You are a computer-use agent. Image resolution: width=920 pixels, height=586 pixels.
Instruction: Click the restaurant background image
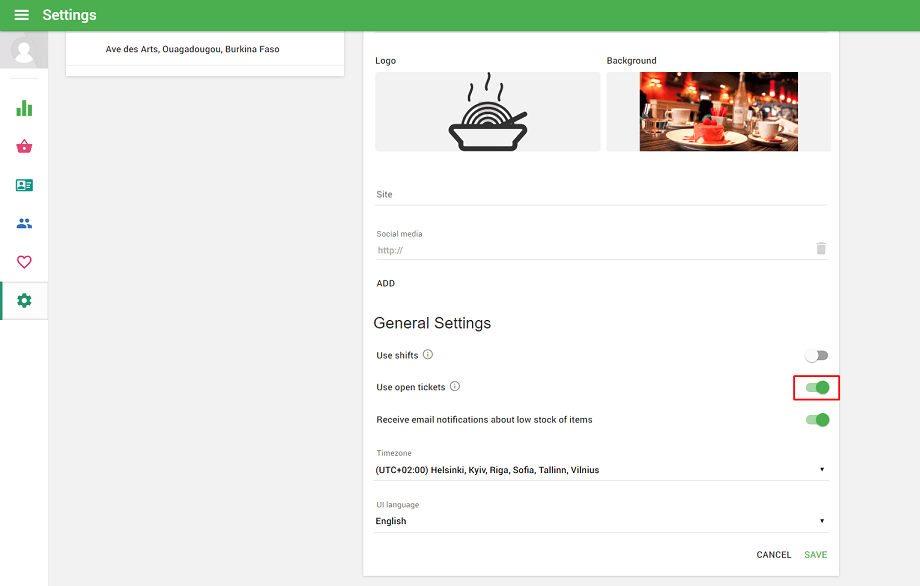pyautogui.click(x=719, y=111)
